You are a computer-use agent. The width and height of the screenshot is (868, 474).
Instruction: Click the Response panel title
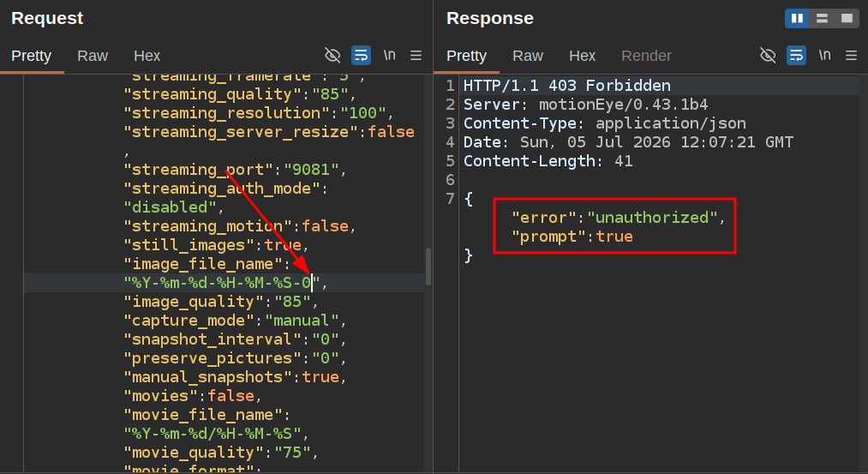(490, 18)
